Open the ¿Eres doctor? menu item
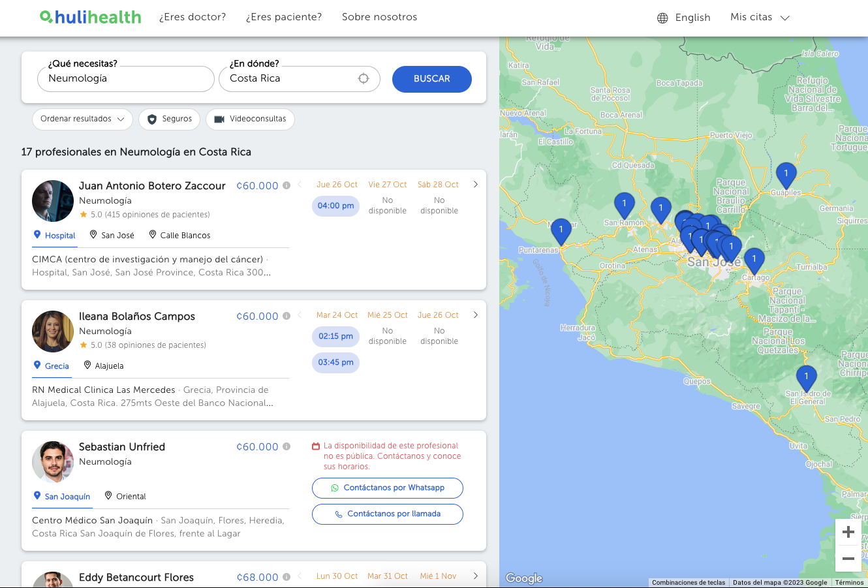The width and height of the screenshot is (868, 588). (193, 17)
